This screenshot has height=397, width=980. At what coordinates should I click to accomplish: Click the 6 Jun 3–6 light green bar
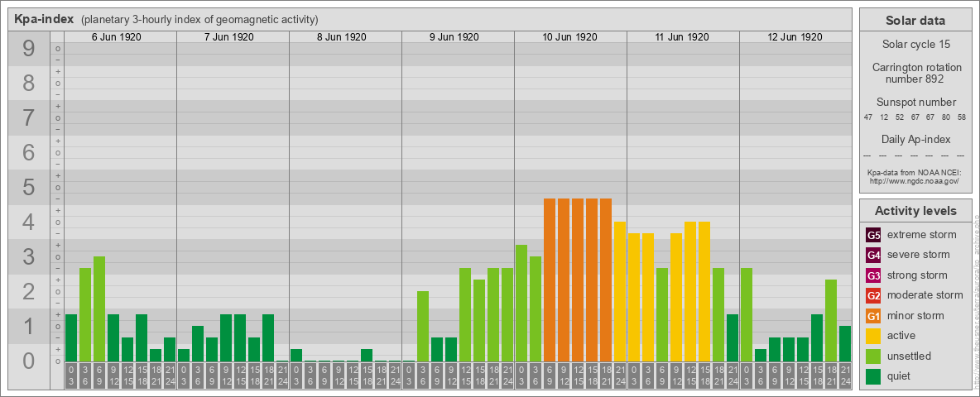pos(85,314)
